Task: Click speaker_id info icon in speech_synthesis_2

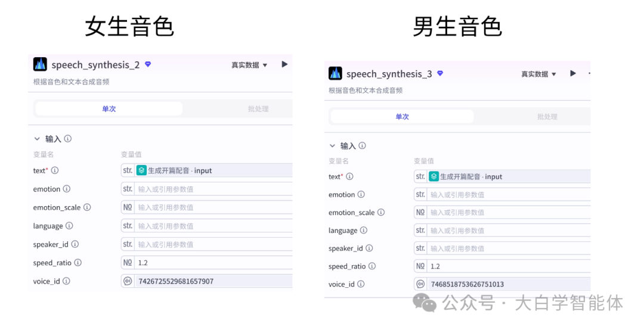Action: (75, 244)
